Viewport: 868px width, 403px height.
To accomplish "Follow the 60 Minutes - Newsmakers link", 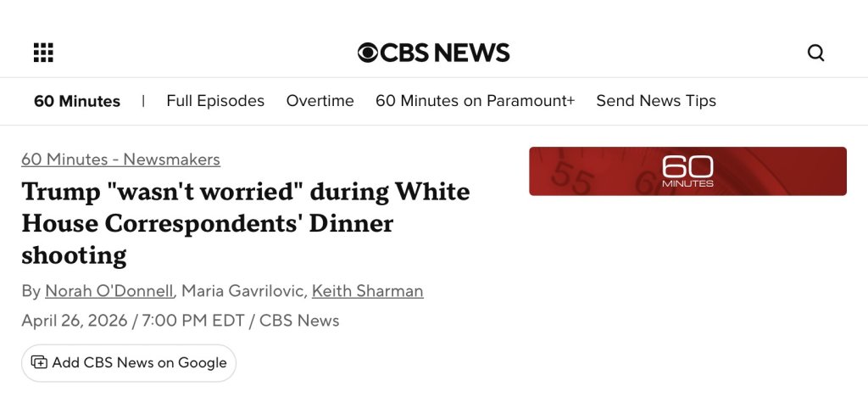I will tap(120, 160).
